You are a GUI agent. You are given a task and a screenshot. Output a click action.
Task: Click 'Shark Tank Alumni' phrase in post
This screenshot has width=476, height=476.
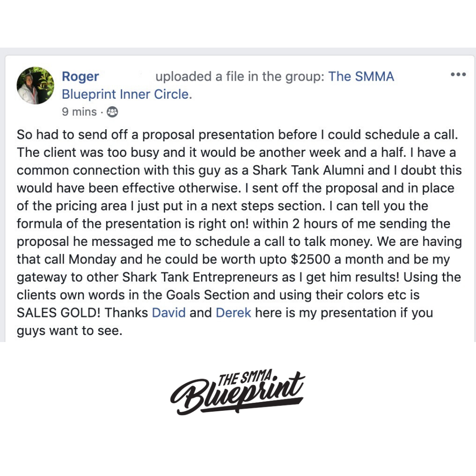[308, 170]
